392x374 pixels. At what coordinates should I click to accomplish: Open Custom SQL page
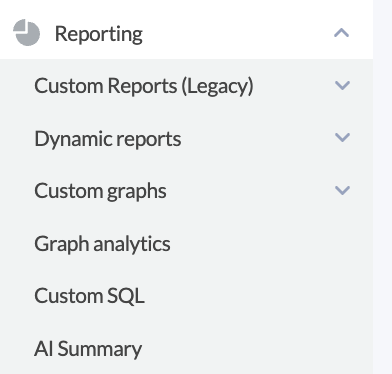coord(89,296)
